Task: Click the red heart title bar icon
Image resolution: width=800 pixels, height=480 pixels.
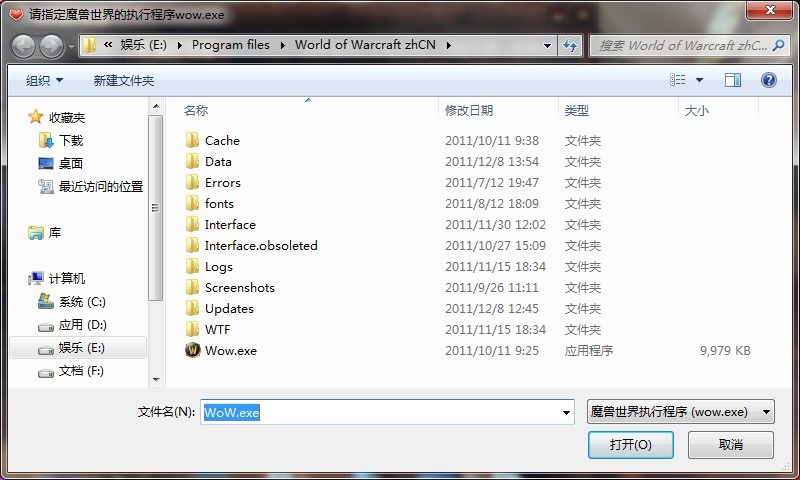Action: 16,14
